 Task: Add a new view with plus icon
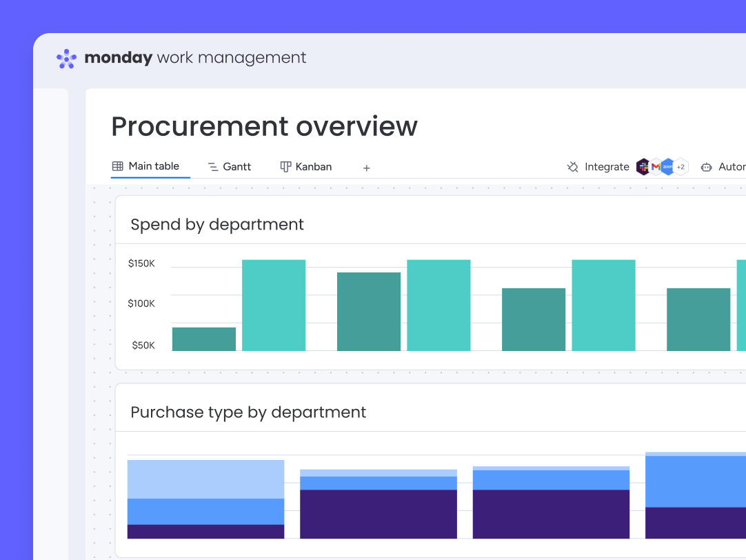366,168
